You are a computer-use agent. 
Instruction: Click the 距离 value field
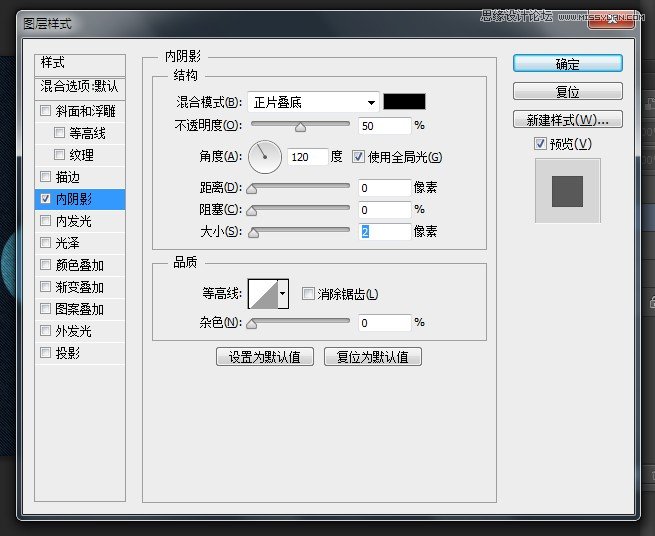(384, 188)
